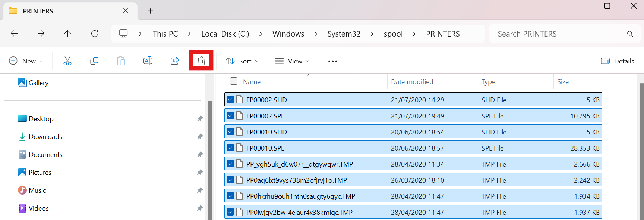
Task: Expand the chevron after System32 in path
Action: [x=372, y=34]
